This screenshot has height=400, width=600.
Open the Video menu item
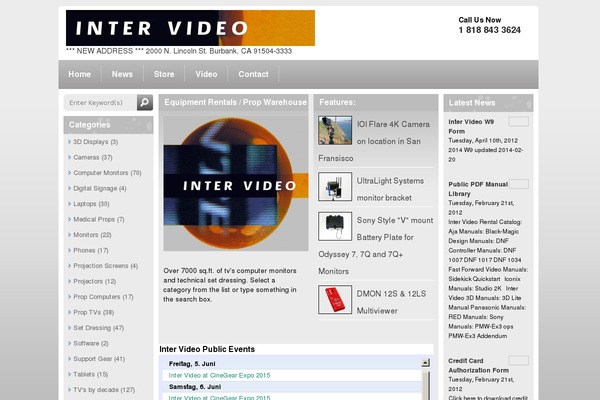coord(206,74)
